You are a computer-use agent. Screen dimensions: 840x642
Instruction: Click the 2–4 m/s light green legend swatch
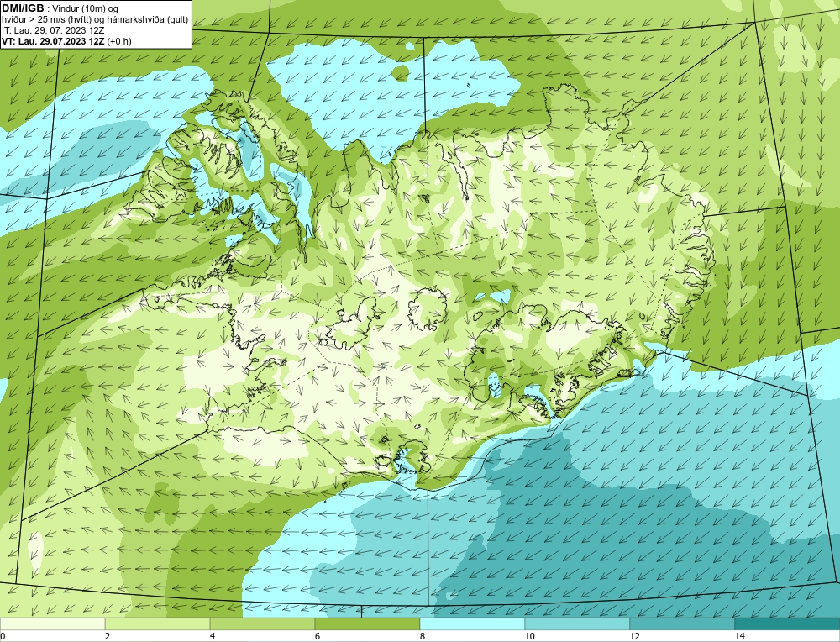click(x=158, y=624)
